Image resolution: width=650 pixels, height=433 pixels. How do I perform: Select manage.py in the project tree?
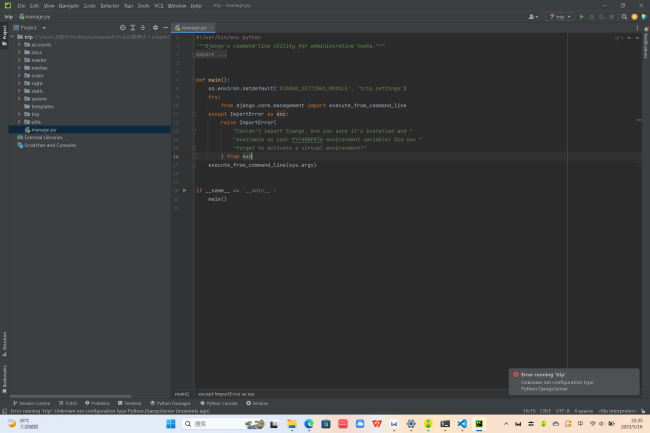point(43,130)
